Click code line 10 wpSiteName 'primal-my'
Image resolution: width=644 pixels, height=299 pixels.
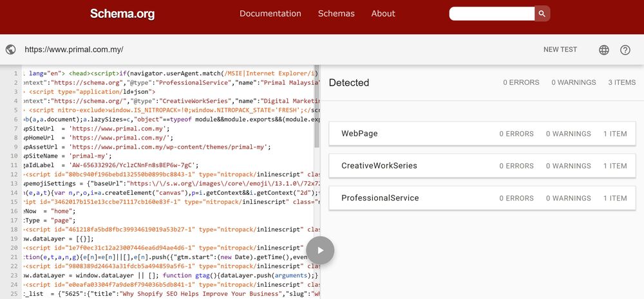[67, 156]
